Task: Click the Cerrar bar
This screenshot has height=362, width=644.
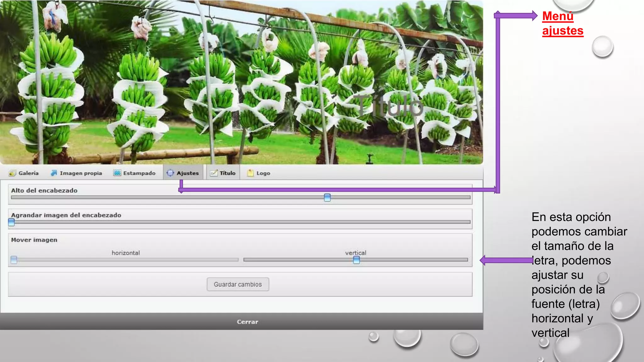Action: coord(247,322)
